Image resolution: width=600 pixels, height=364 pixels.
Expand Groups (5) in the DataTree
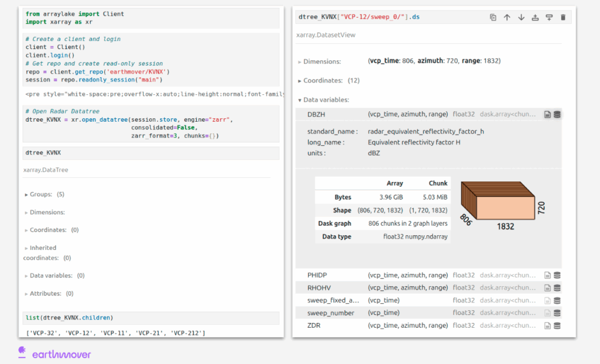(40, 194)
